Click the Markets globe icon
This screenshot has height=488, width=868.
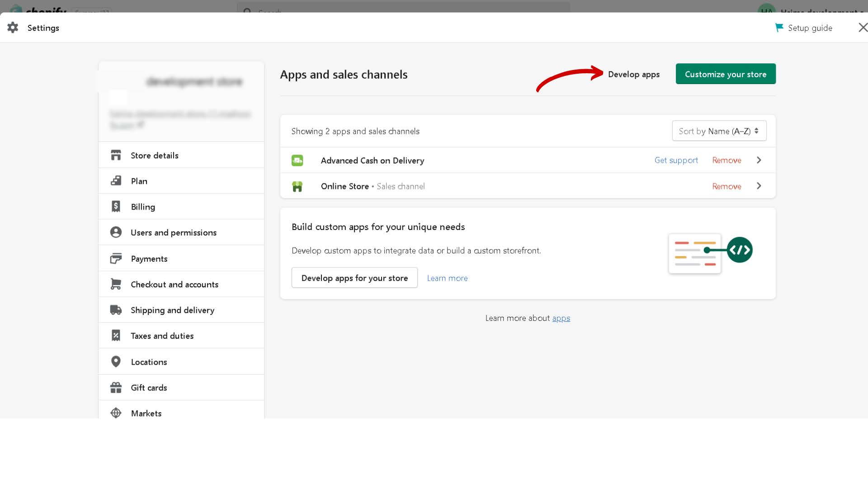click(116, 413)
